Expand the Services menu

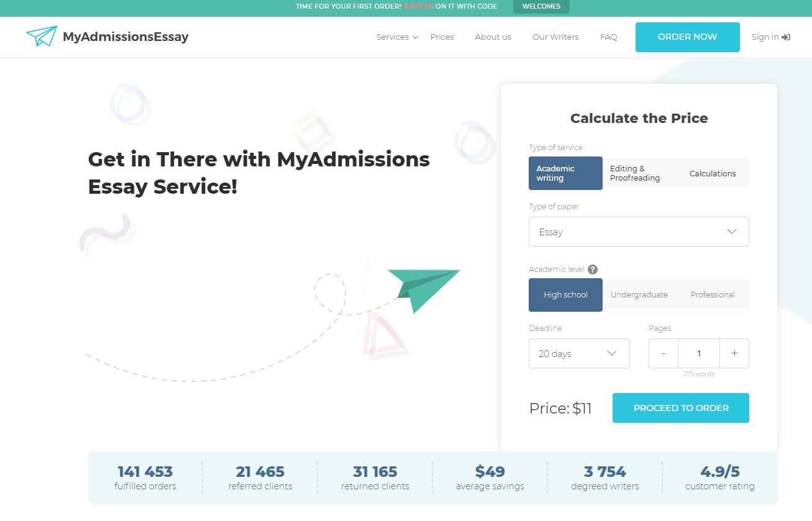pos(397,37)
